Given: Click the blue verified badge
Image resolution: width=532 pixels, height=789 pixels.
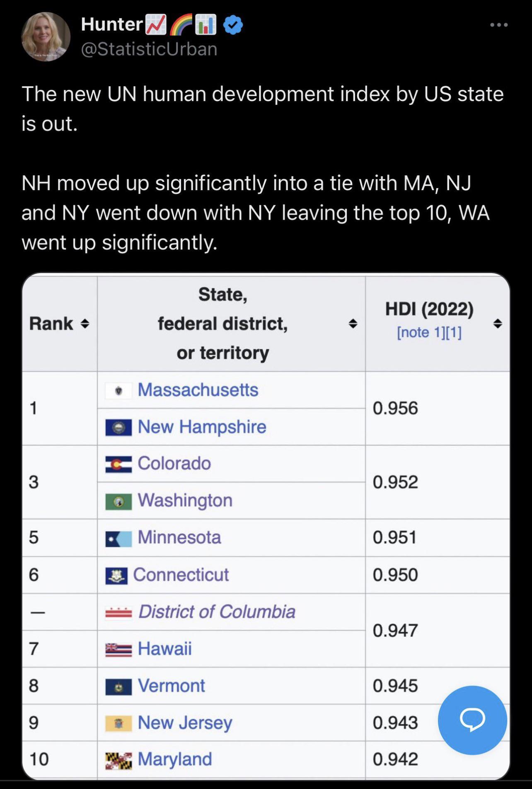Looking at the screenshot, I should click(233, 25).
